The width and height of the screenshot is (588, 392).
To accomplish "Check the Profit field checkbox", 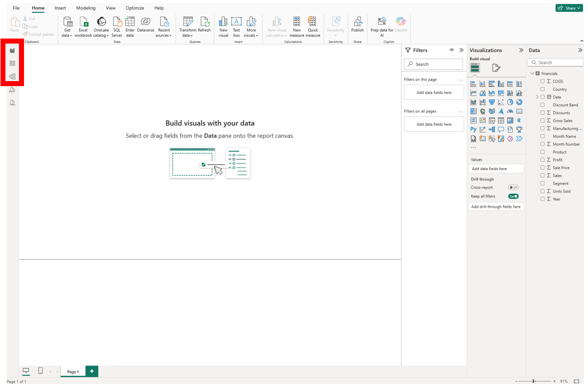I will (x=542, y=160).
